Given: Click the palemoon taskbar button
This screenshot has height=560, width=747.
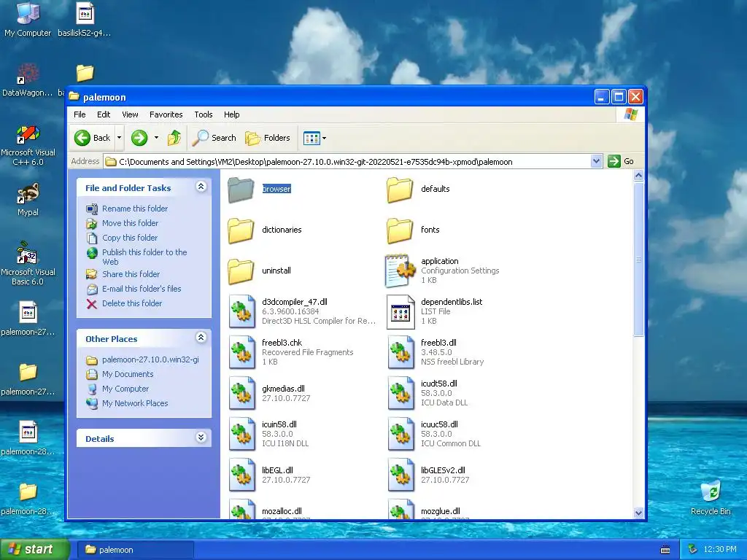Looking at the screenshot, I should pos(136,550).
